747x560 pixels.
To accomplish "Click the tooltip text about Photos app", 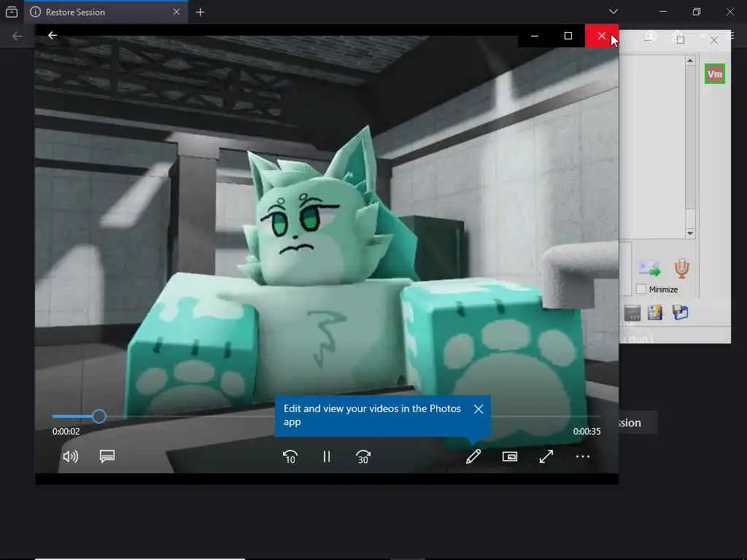I will click(372, 415).
